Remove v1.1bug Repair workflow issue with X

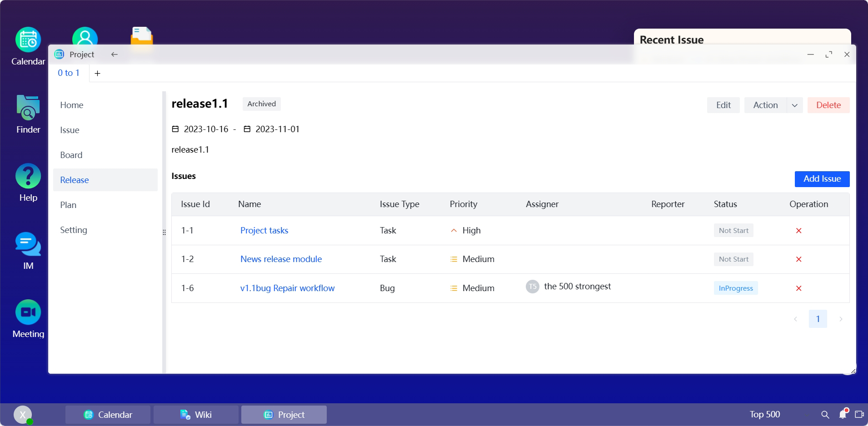[x=798, y=288]
